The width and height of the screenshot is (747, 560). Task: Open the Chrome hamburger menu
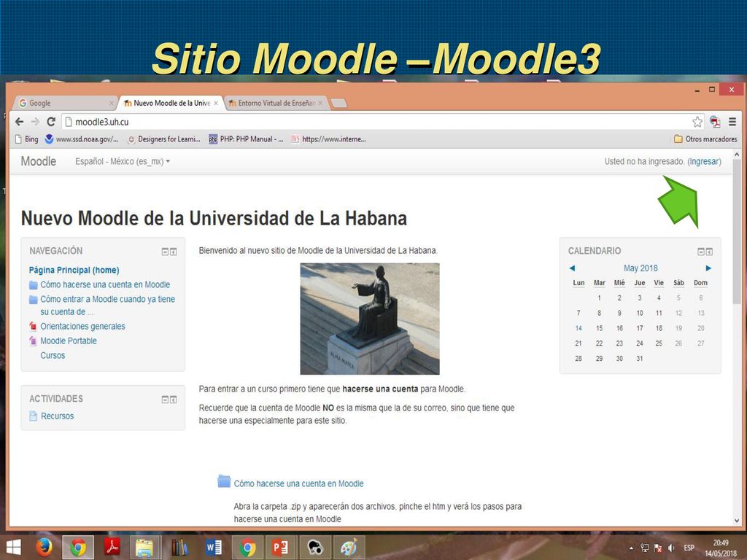[732, 122]
